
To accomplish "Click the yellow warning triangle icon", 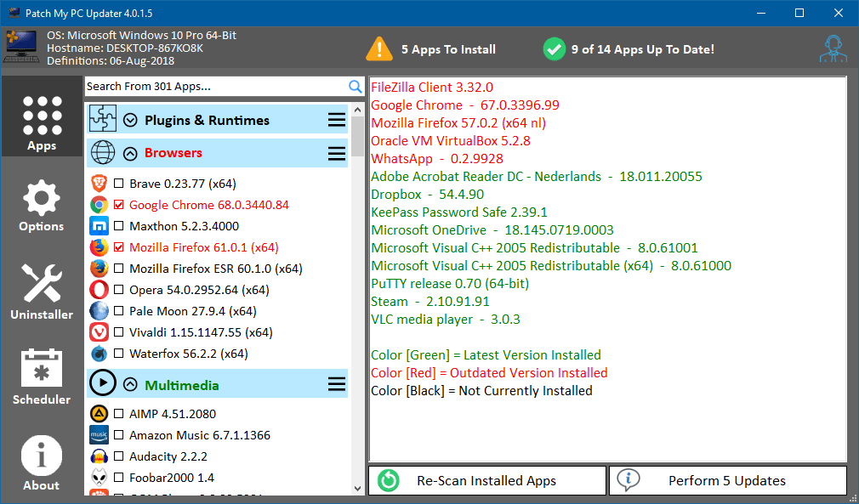I will [379, 48].
